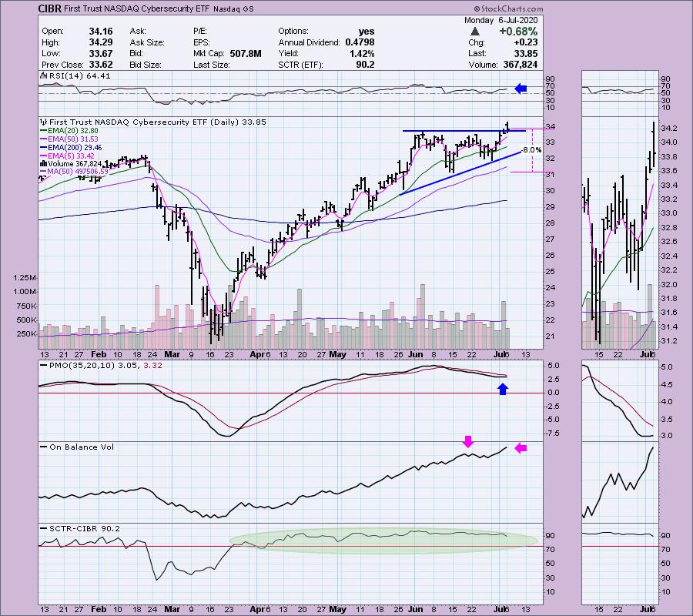The height and width of the screenshot is (616, 693).
Task: Click the 'May' label under the volume bars
Action: coord(338,354)
